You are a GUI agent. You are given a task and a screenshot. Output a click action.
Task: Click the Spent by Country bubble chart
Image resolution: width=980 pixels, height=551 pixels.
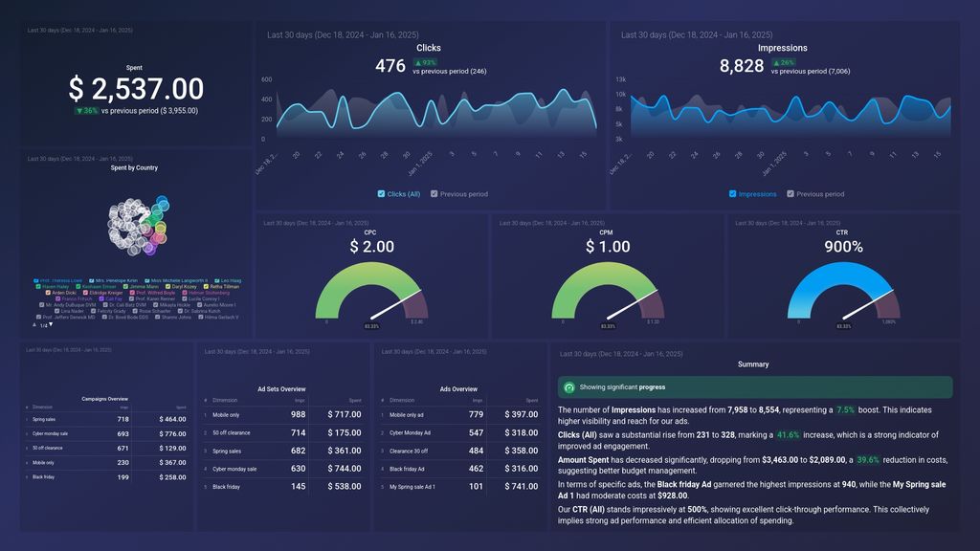tap(139, 226)
